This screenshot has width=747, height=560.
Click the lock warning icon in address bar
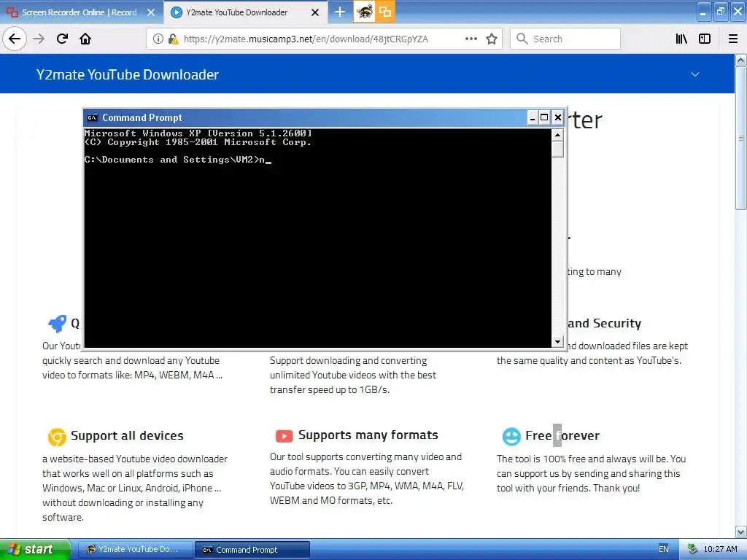click(x=173, y=39)
